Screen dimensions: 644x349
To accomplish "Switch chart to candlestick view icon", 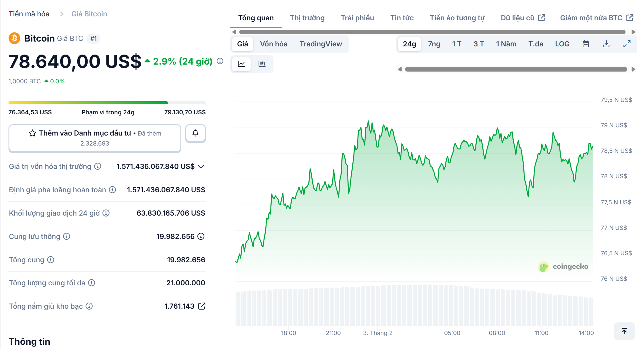I will click(262, 64).
